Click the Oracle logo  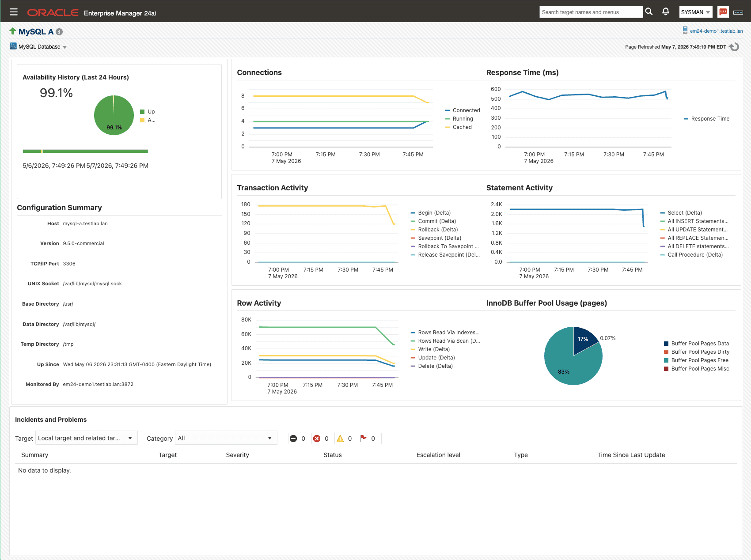[53, 12]
